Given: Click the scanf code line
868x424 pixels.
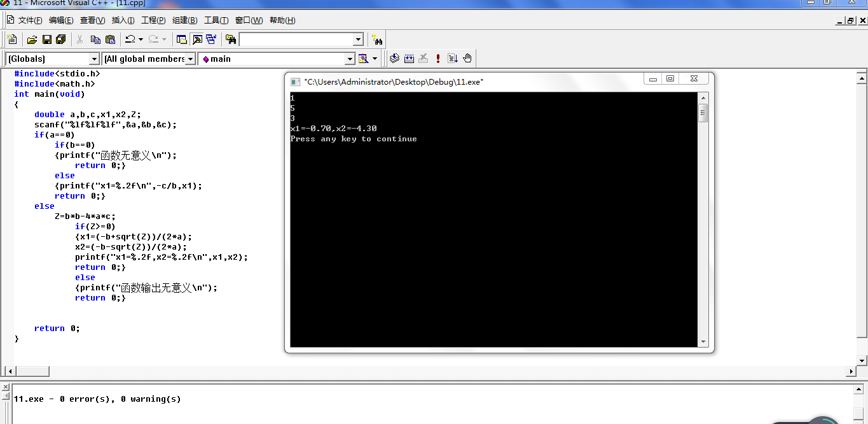Looking at the screenshot, I should (106, 125).
